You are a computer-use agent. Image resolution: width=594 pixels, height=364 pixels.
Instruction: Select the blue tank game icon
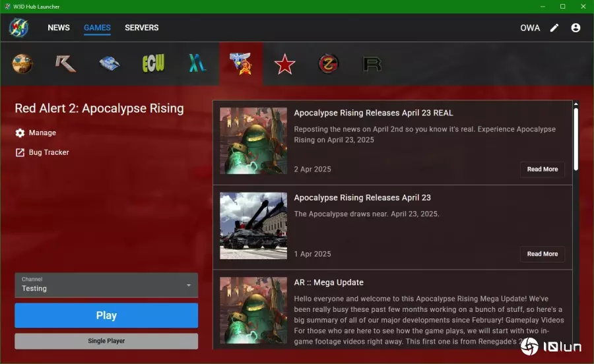click(x=110, y=63)
